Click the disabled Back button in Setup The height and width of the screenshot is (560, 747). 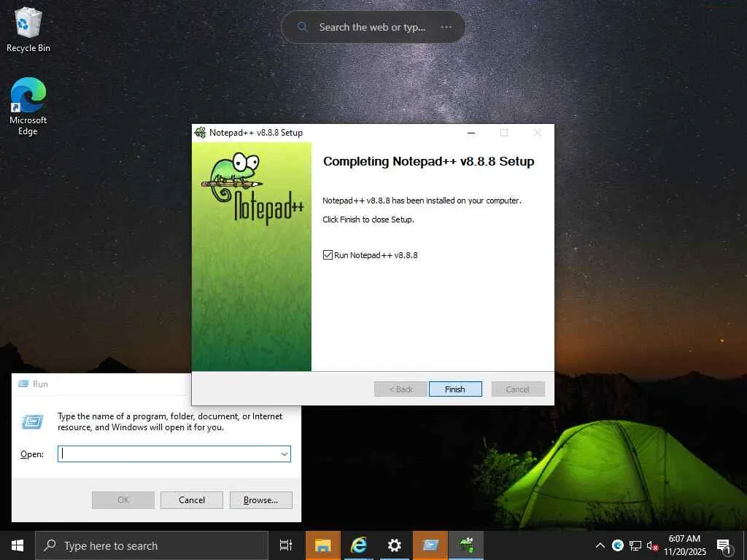(400, 389)
